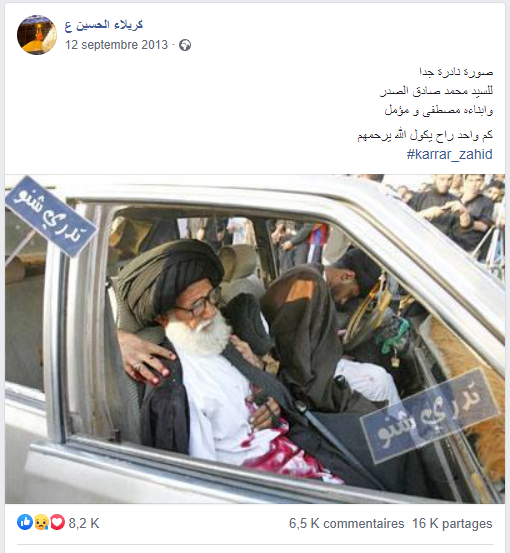Click the red heart love reaction icon
The image size is (510, 553).
(57, 522)
